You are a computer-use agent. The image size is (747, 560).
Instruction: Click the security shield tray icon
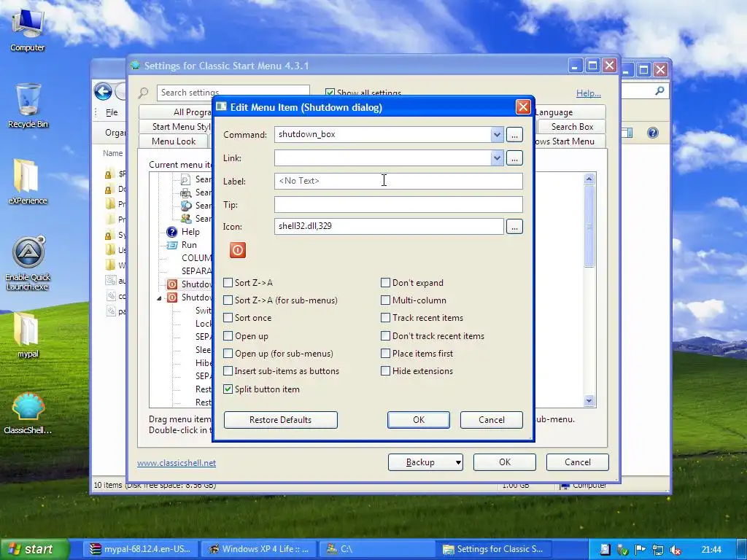click(622, 550)
